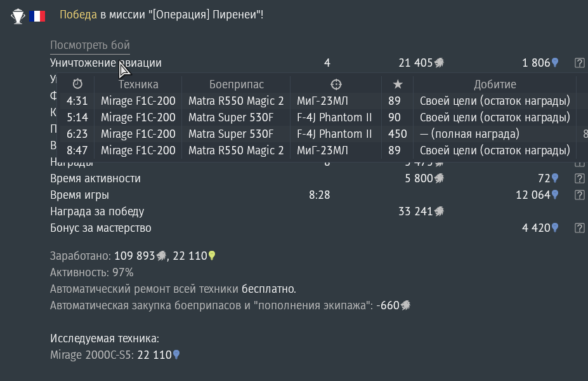
Task: Open help icon for Время игры row
Action: (x=579, y=195)
